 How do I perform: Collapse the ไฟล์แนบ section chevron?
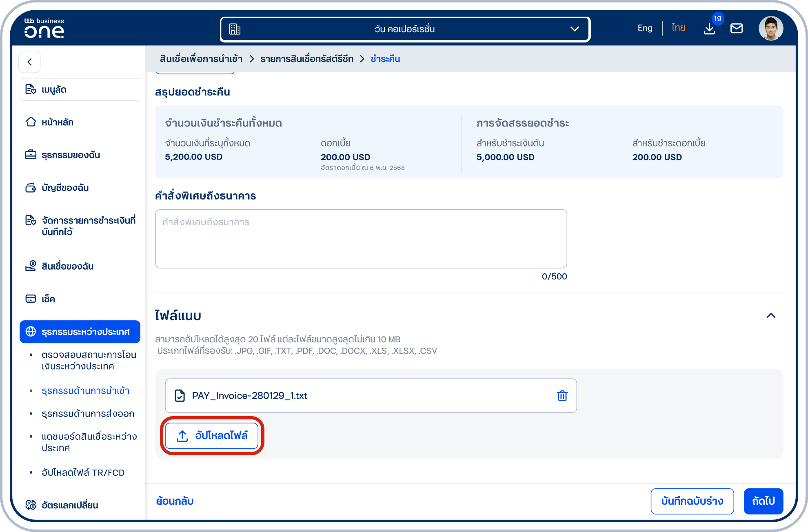tap(771, 315)
